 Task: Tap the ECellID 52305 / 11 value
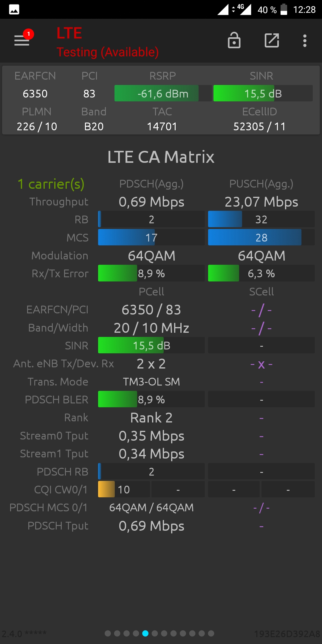click(259, 126)
